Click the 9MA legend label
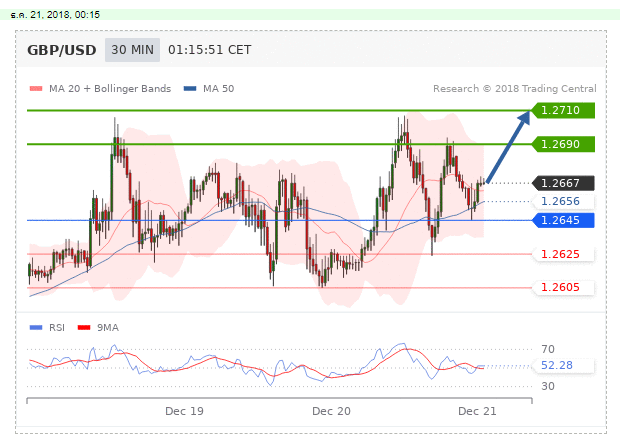Screen dimensions: 620x445 (x=108, y=328)
